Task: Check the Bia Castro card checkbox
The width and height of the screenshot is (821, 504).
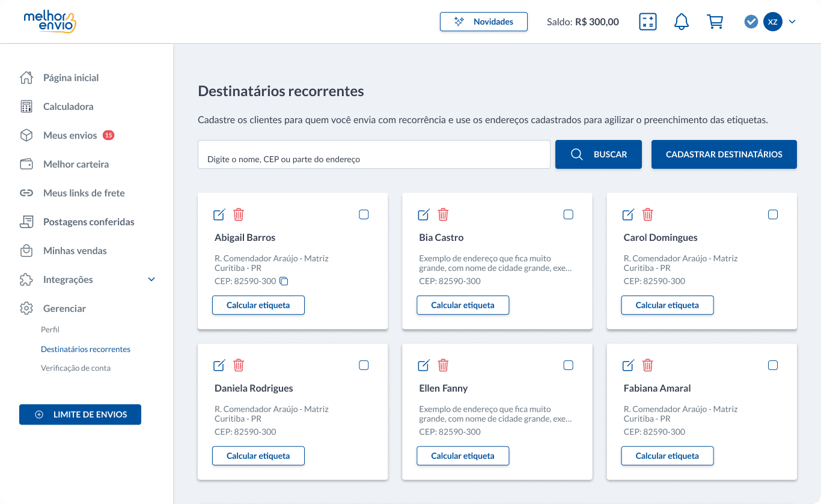Action: (x=569, y=214)
